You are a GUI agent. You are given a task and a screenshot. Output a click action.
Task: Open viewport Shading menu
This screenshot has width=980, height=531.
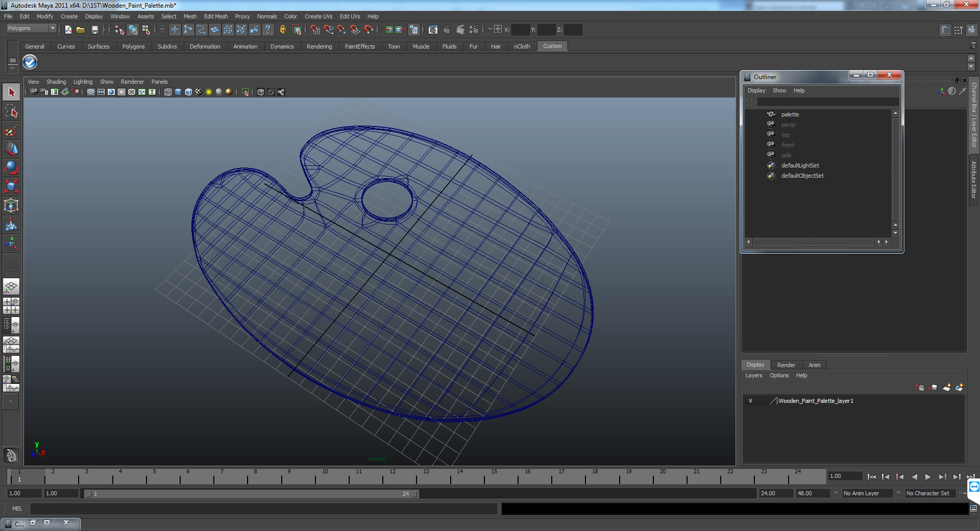point(56,82)
